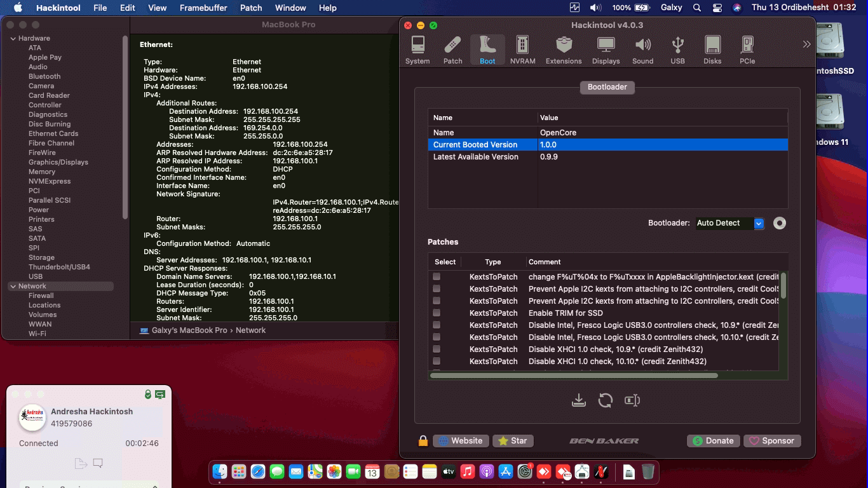
Task: Click the Patches list vertical scrollbar
Action: [783, 285]
